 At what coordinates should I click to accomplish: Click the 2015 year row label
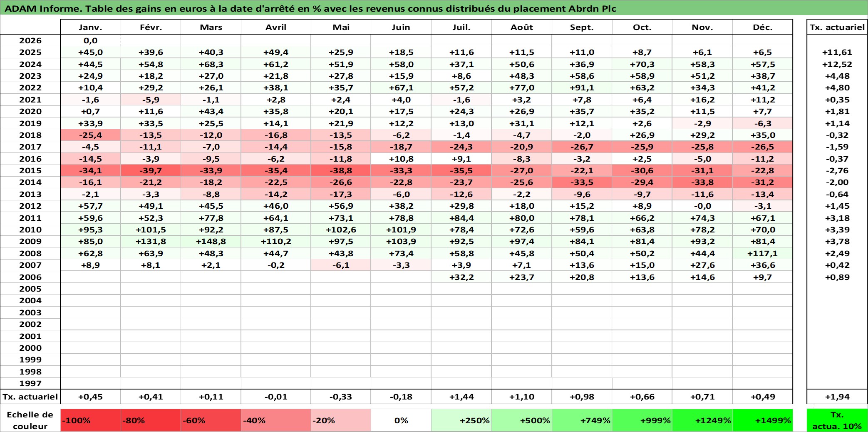[x=30, y=170]
